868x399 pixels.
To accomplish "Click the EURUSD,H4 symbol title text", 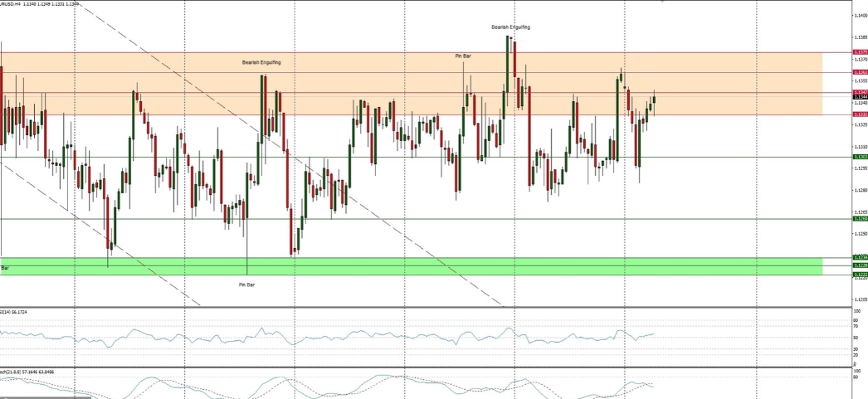I will pos(15,3).
